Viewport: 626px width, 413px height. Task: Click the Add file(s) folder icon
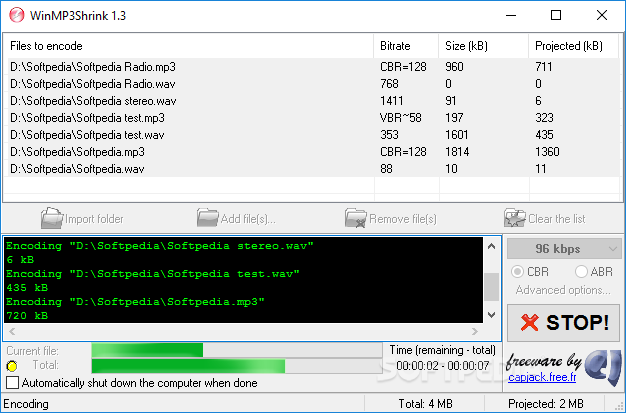coord(207,218)
